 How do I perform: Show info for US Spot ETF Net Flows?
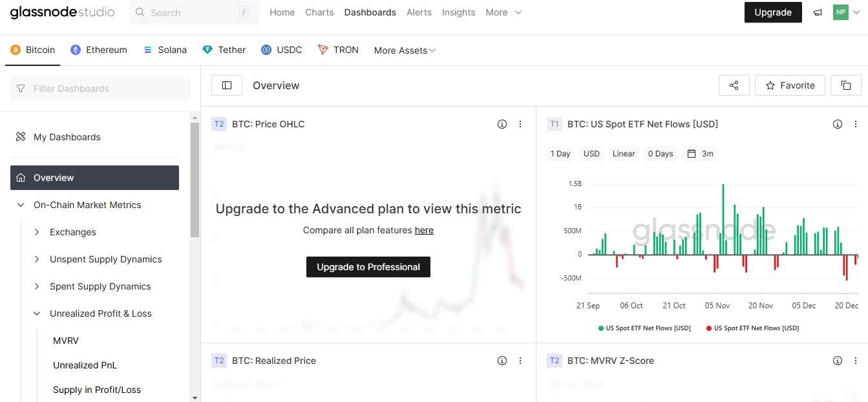click(x=838, y=124)
